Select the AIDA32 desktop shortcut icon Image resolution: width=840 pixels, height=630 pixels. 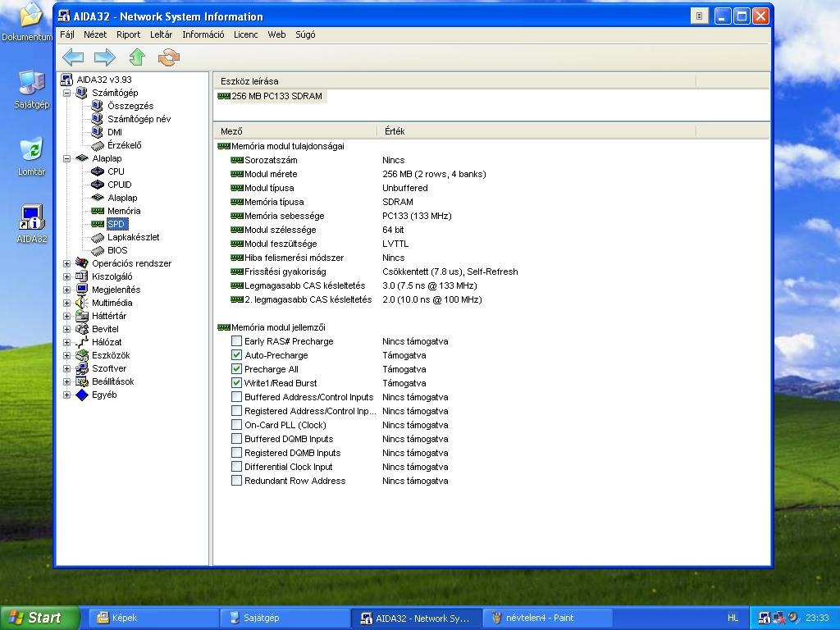[x=32, y=217]
